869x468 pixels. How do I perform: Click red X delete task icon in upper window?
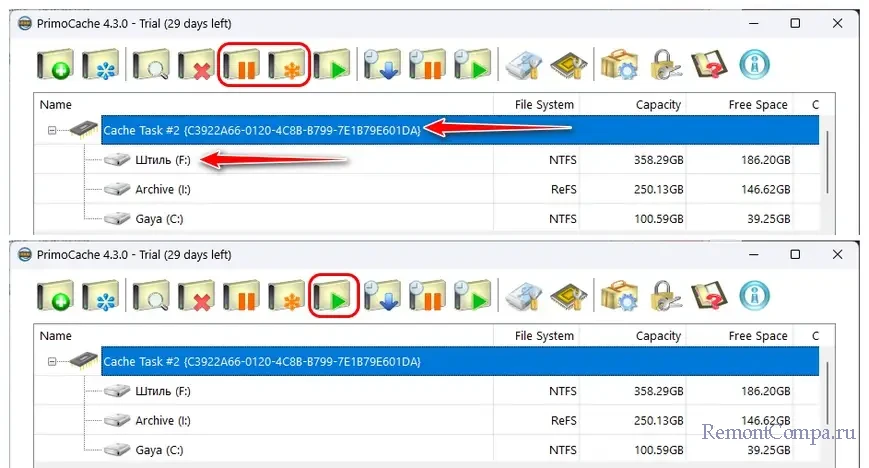pyautogui.click(x=195, y=66)
